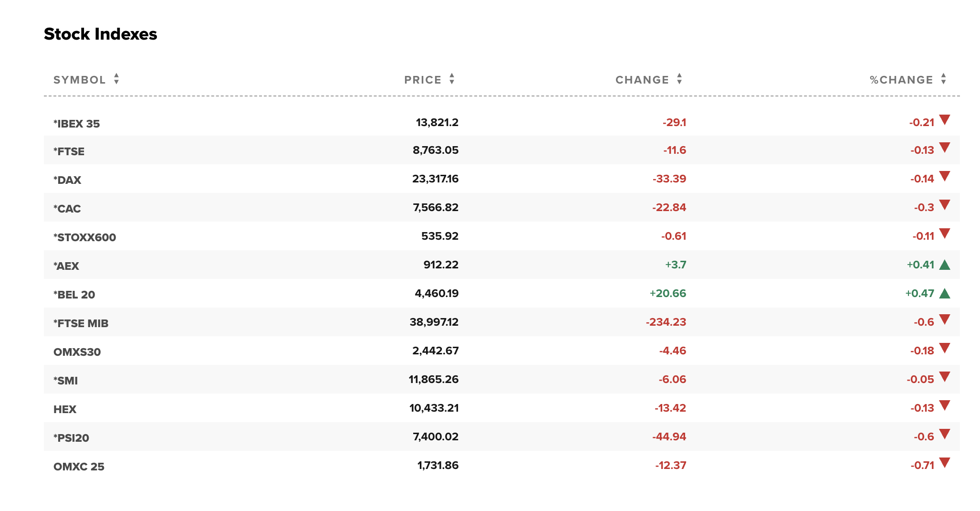Click the %CHANGE column header label
The image size is (980, 511).
tap(901, 80)
